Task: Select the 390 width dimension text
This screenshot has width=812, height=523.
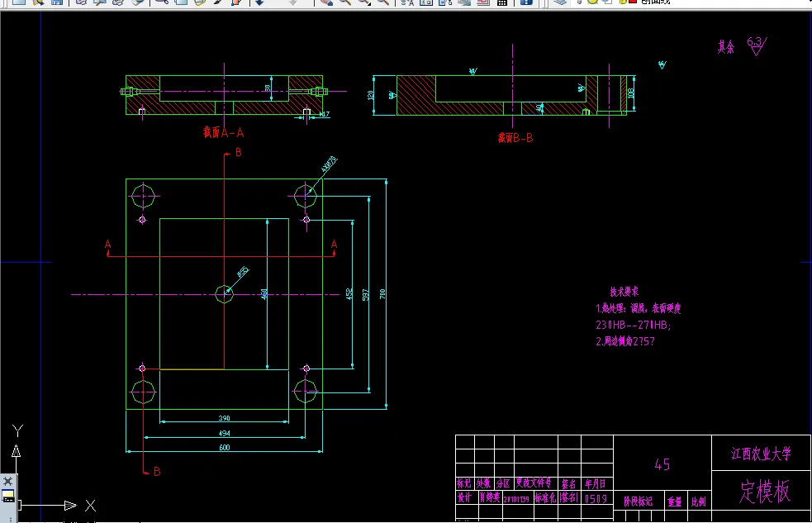Action: pos(224,418)
